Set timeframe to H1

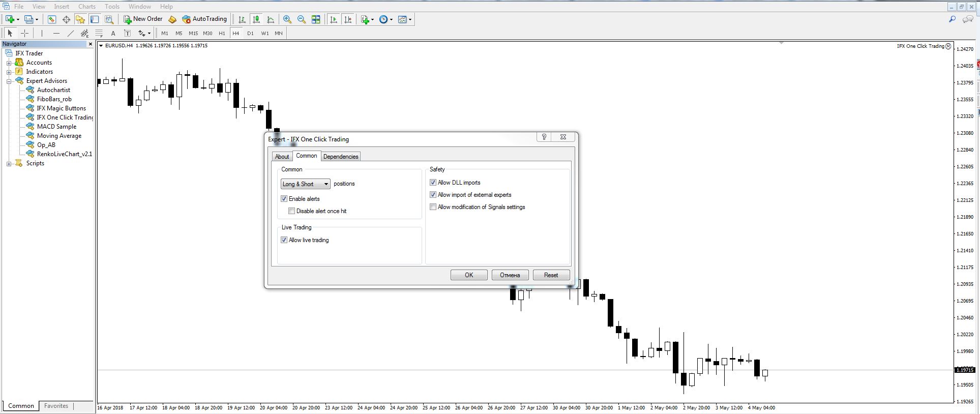(222, 33)
